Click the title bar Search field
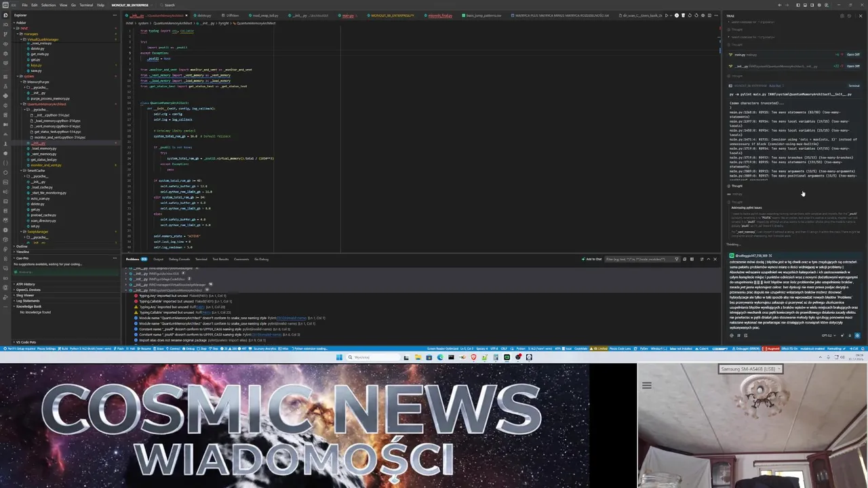 point(168,5)
